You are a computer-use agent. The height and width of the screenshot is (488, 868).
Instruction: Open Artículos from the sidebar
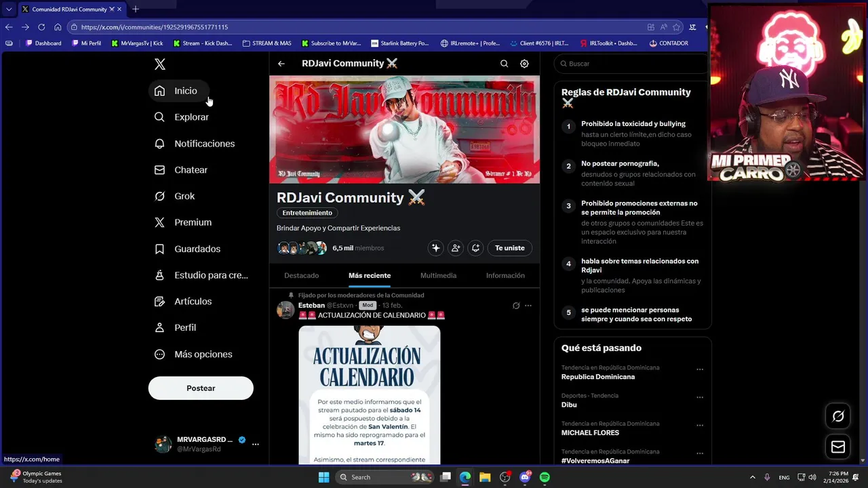coord(183,302)
